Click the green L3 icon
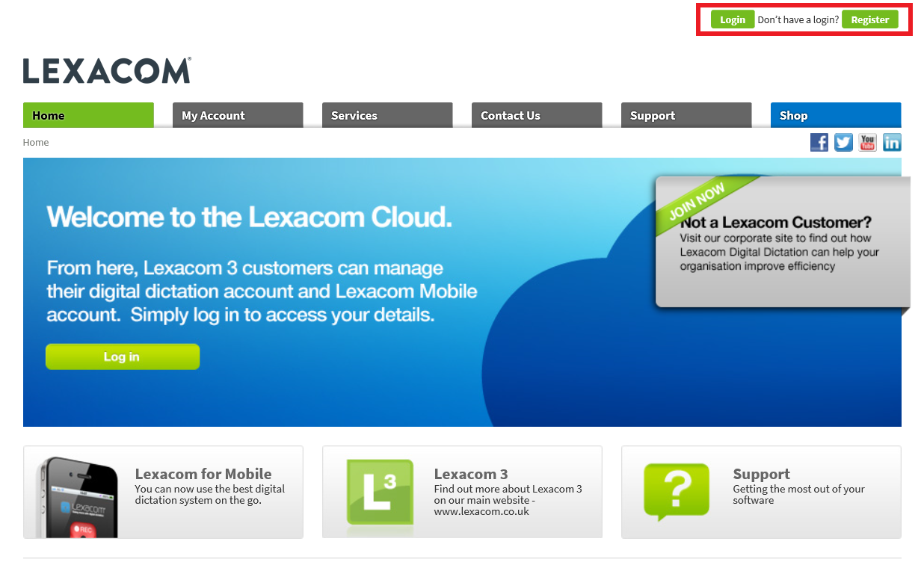 pyautogui.click(x=380, y=492)
